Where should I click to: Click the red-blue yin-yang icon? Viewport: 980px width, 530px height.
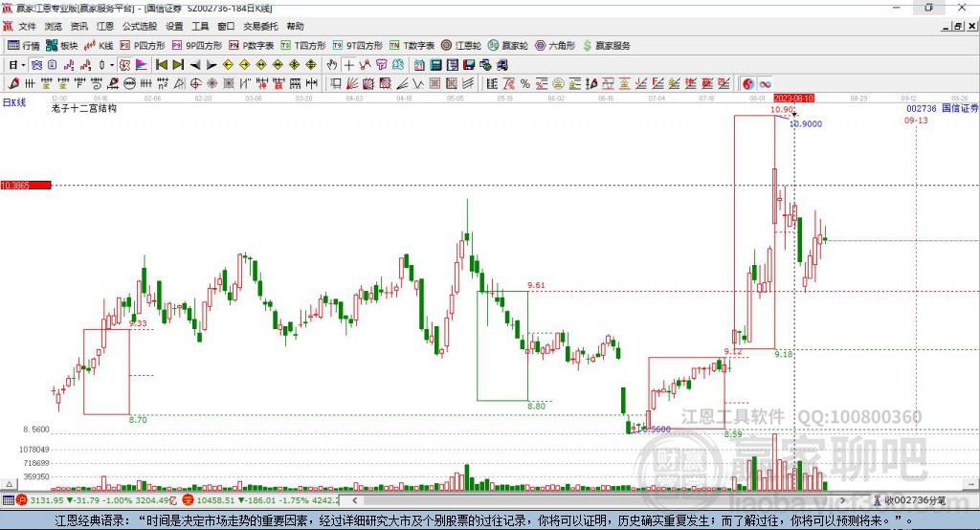click(x=748, y=84)
